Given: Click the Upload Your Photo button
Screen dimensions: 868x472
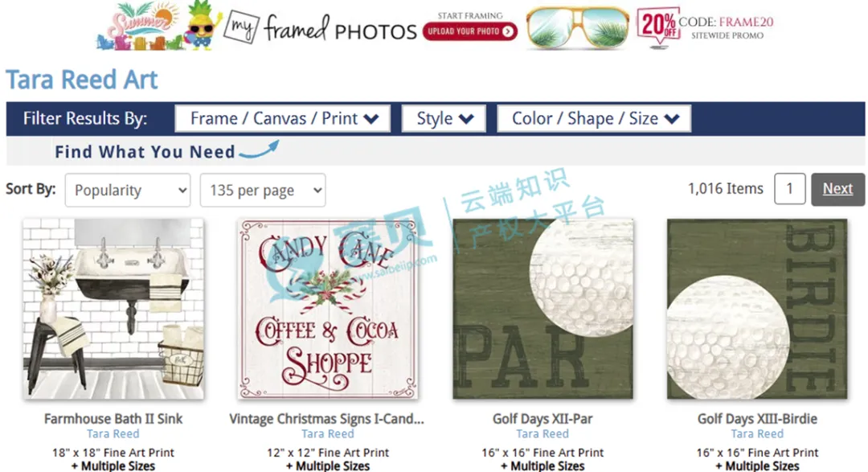Looking at the screenshot, I should pos(470,31).
